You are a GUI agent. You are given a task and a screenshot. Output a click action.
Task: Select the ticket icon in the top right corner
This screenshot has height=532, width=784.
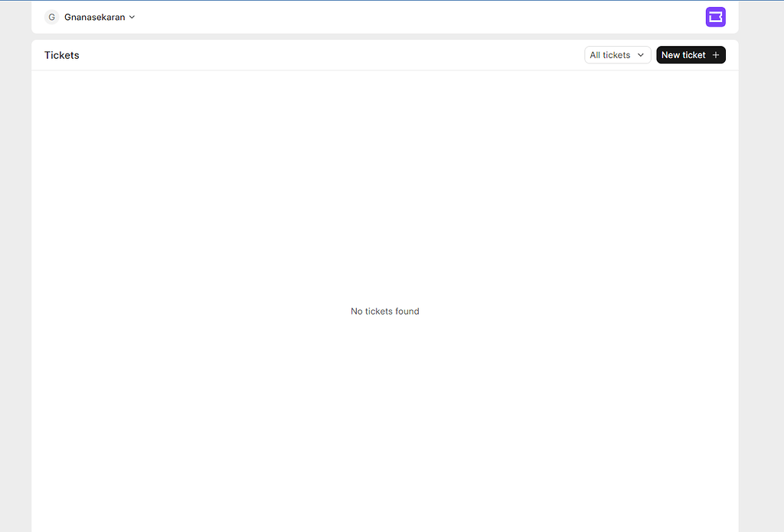[715, 16]
